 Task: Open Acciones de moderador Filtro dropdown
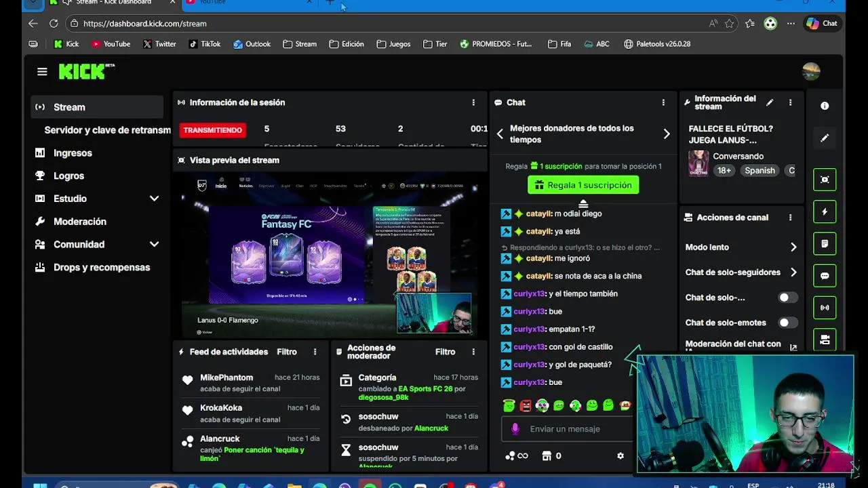(445, 352)
